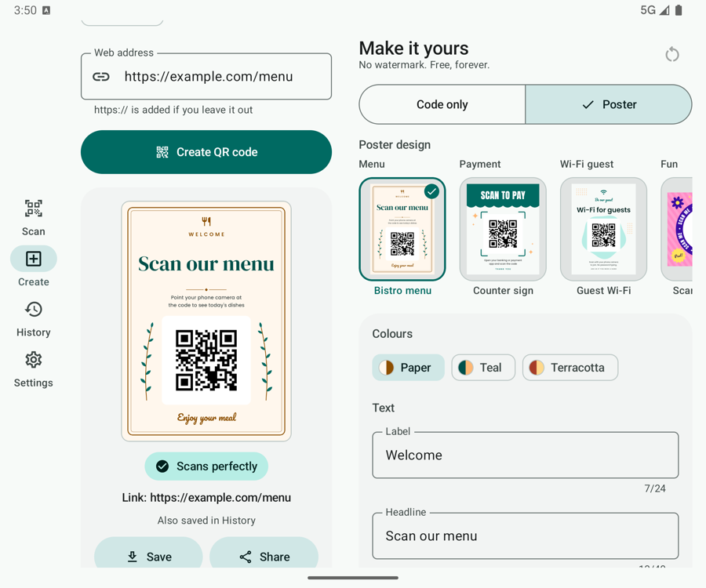Screen dimensions: 706x588
Task: Tap the Make it yours heading
Action: point(413,48)
